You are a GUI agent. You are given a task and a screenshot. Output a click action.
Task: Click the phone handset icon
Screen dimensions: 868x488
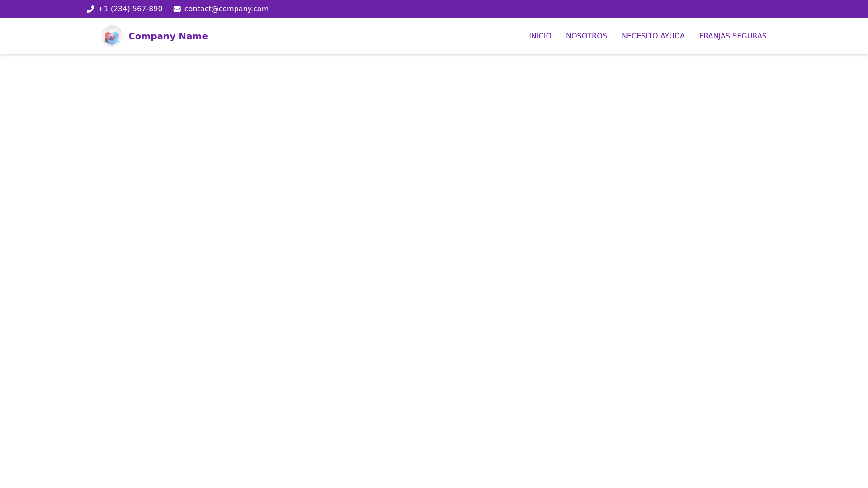(x=90, y=9)
